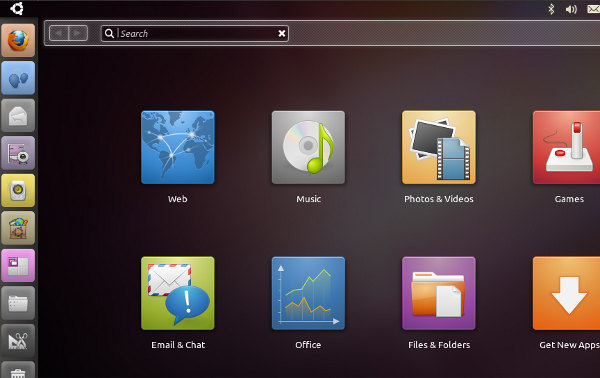
Task: Open Get New Apps
Action: pyautogui.click(x=566, y=293)
